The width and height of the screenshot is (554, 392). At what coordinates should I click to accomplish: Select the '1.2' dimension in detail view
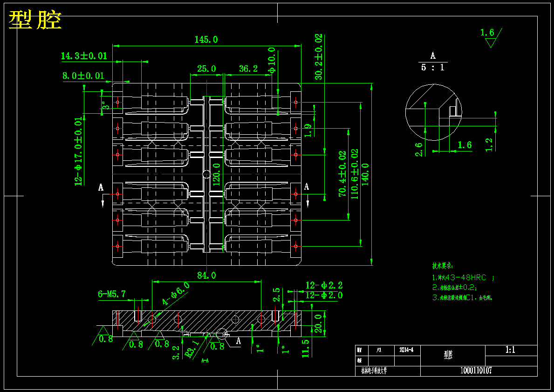[x=489, y=145]
